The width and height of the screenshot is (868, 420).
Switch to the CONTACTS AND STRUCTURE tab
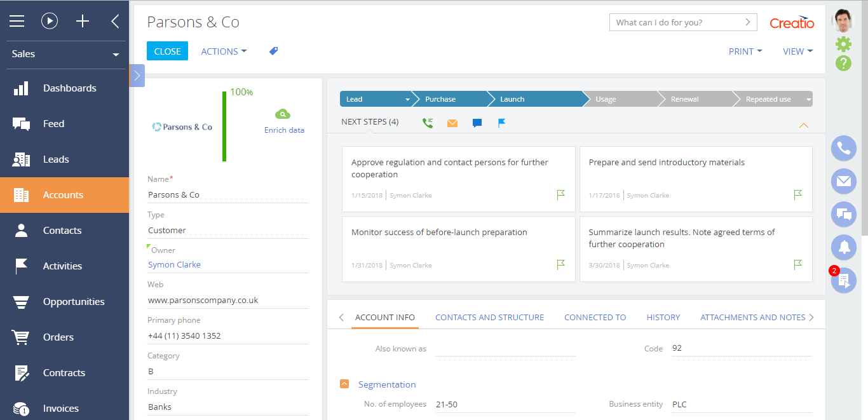489,317
